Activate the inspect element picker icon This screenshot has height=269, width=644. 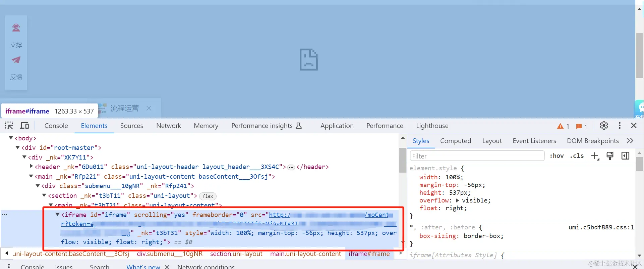9,126
